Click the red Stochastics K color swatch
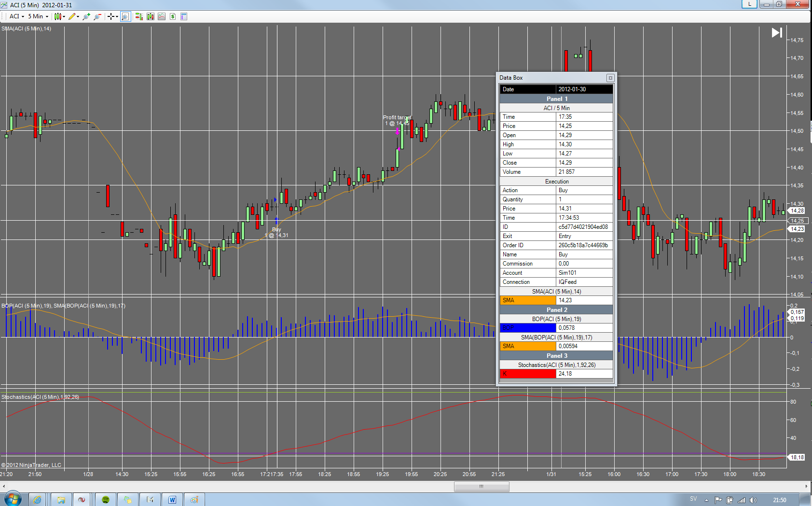This screenshot has width=812, height=506. click(x=528, y=374)
